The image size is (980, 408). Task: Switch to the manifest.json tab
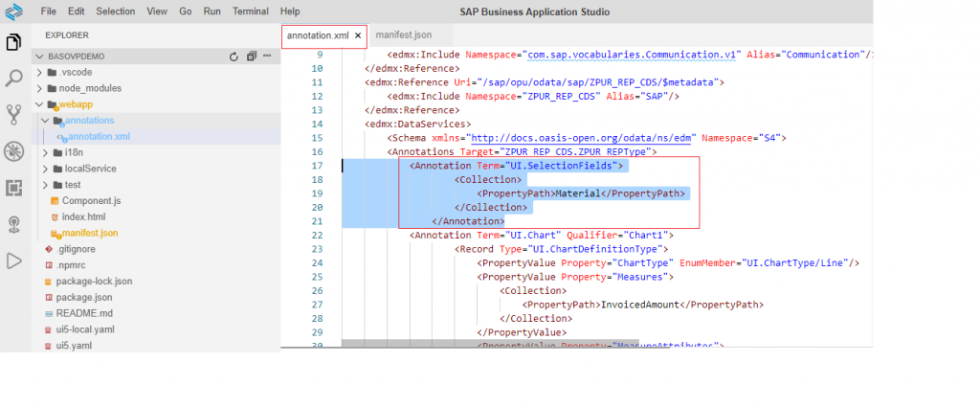tap(404, 35)
